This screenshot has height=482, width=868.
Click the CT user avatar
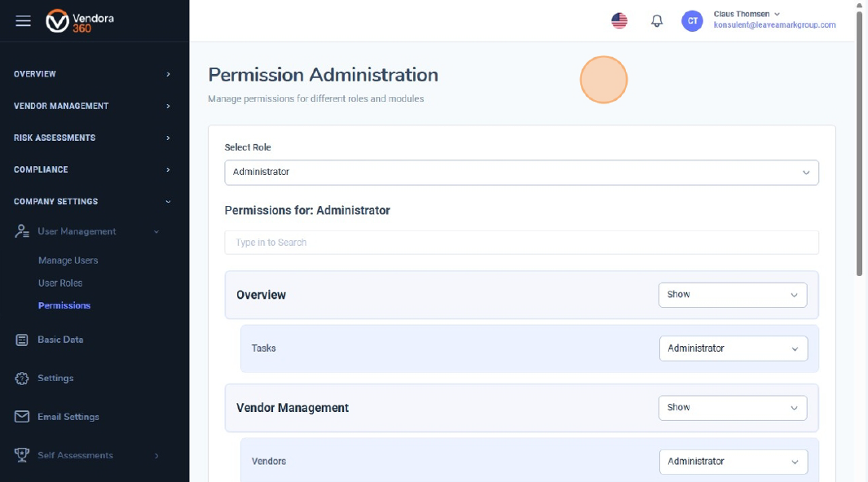[692, 21]
